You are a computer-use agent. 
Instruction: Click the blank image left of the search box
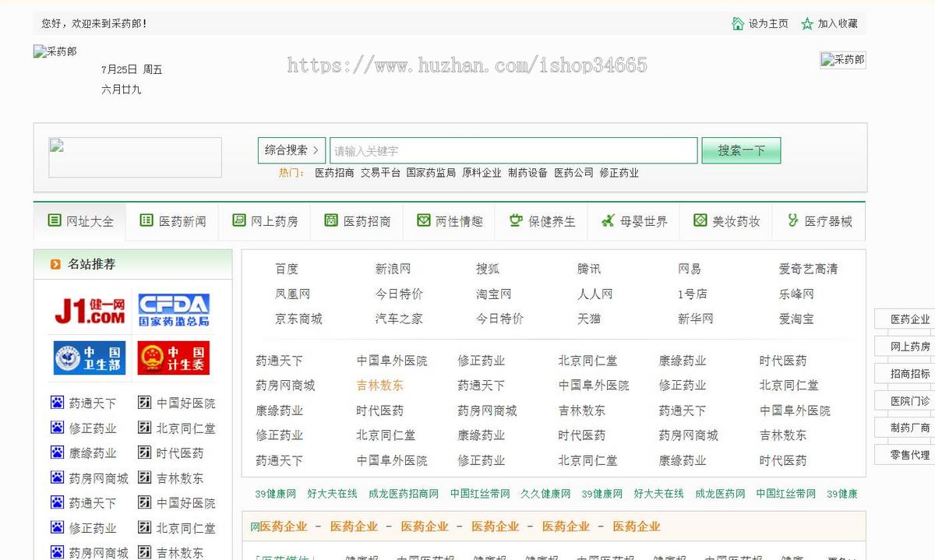point(136,157)
